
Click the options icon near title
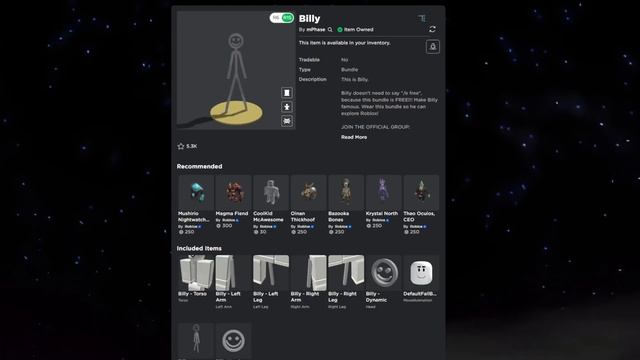(422, 18)
